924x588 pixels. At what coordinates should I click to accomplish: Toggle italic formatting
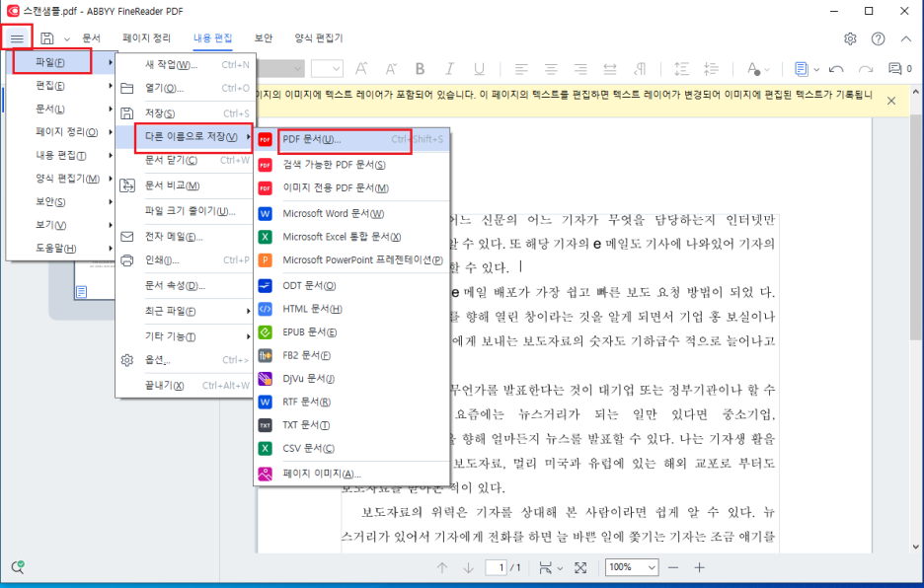[449, 69]
